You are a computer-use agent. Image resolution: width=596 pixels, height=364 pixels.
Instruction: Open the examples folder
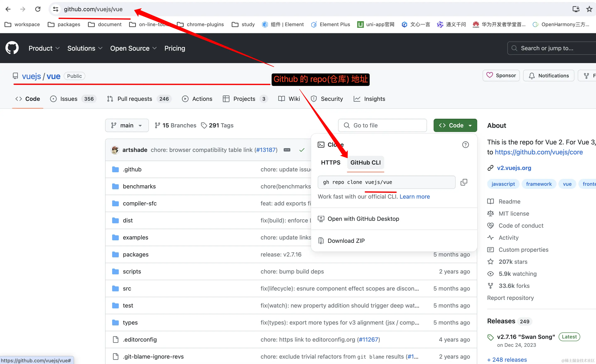(135, 237)
